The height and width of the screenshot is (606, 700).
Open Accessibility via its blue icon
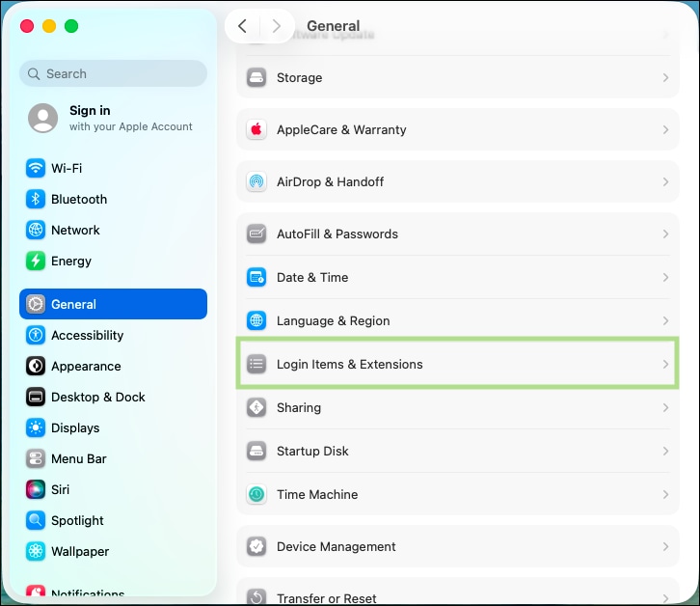point(36,335)
